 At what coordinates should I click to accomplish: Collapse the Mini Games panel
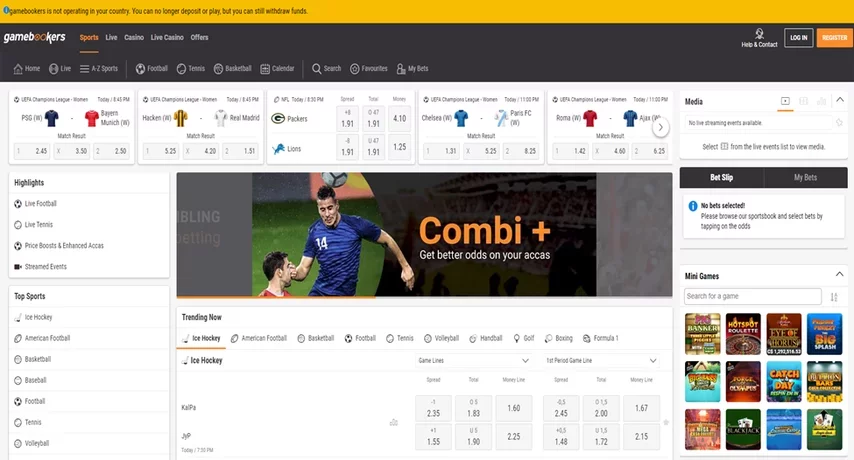click(x=839, y=275)
